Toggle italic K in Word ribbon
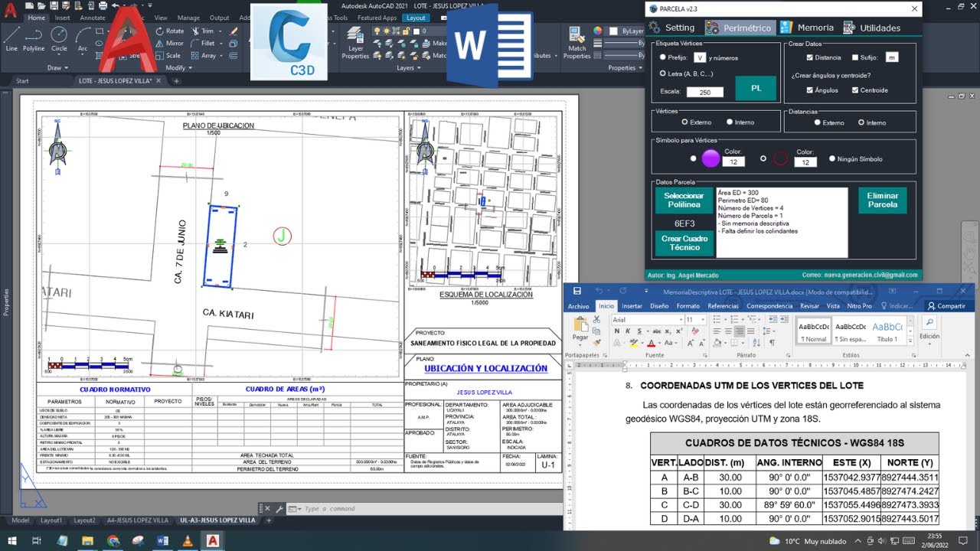 pyautogui.click(x=626, y=331)
